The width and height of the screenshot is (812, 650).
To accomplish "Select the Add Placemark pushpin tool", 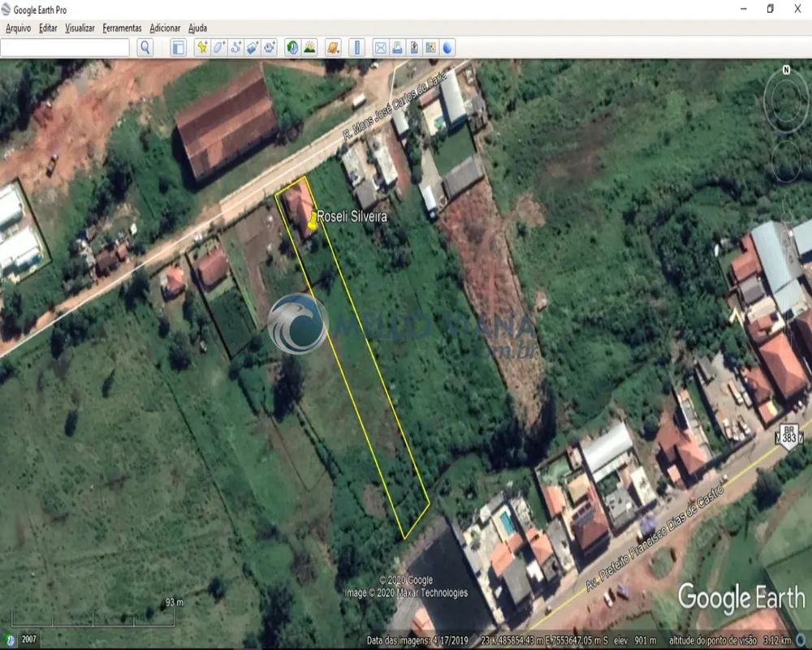I will tap(202, 48).
